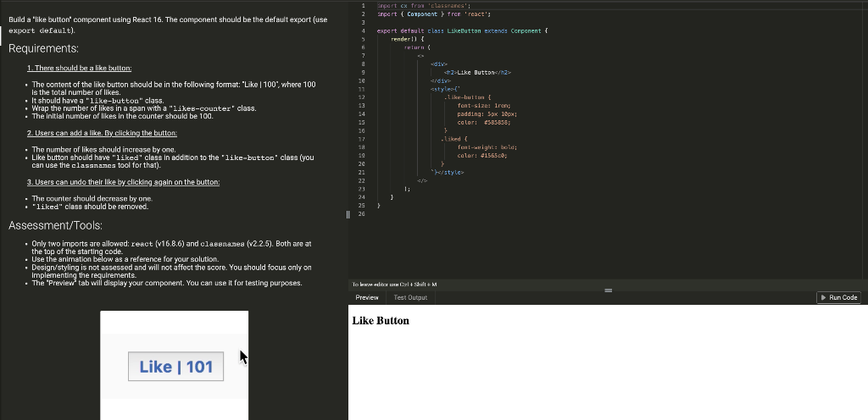Click line number 26 in editor gutter
The image size is (868, 420).
(x=361, y=214)
